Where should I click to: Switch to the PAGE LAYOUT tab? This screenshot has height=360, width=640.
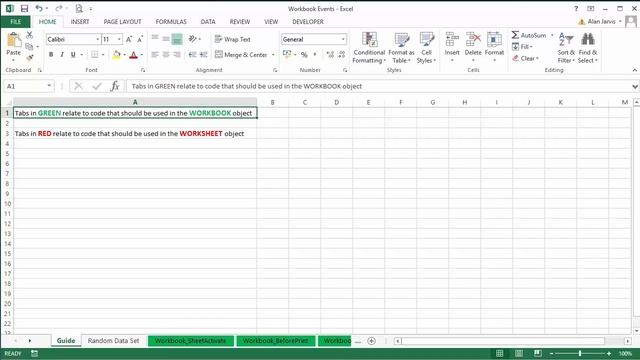coord(122,22)
